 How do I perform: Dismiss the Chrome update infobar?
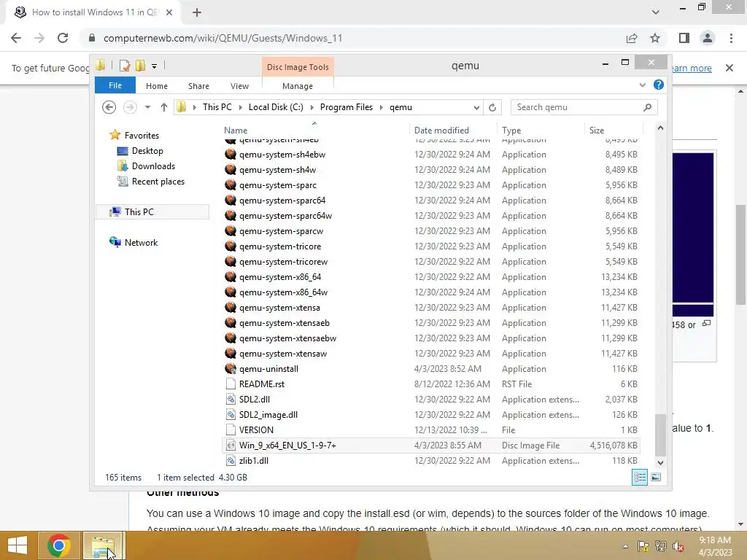tap(729, 68)
